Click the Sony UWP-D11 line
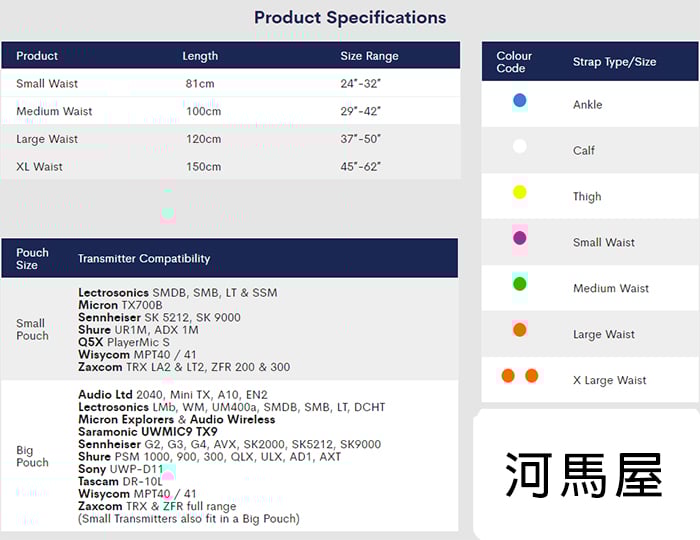The height and width of the screenshot is (540, 700). pos(121,469)
